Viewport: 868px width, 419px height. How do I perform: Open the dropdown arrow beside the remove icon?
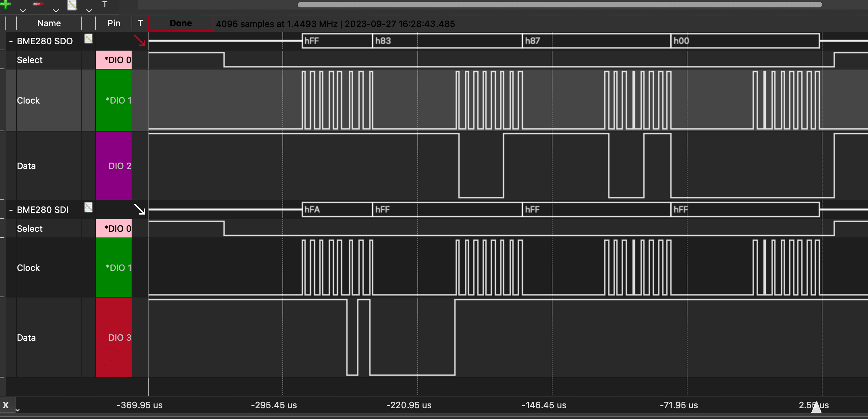point(56,10)
